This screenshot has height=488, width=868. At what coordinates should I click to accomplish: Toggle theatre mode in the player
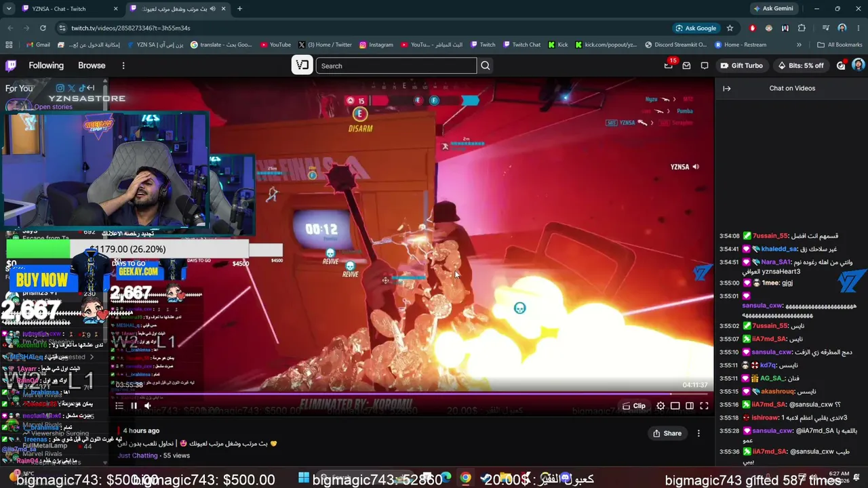coord(690,406)
